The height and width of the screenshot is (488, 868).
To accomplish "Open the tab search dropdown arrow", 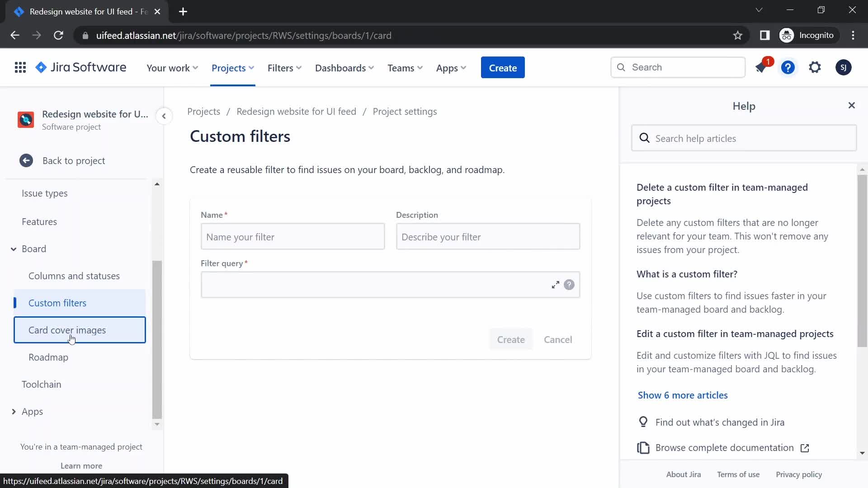I will (x=759, y=10).
